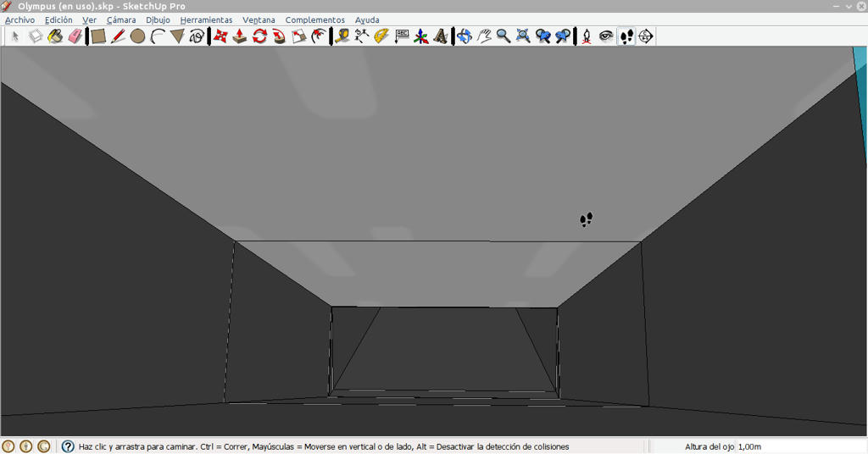Viewport: 868px width, 454px height.
Task: Toggle the Section Plane tool
Action: pos(645,36)
